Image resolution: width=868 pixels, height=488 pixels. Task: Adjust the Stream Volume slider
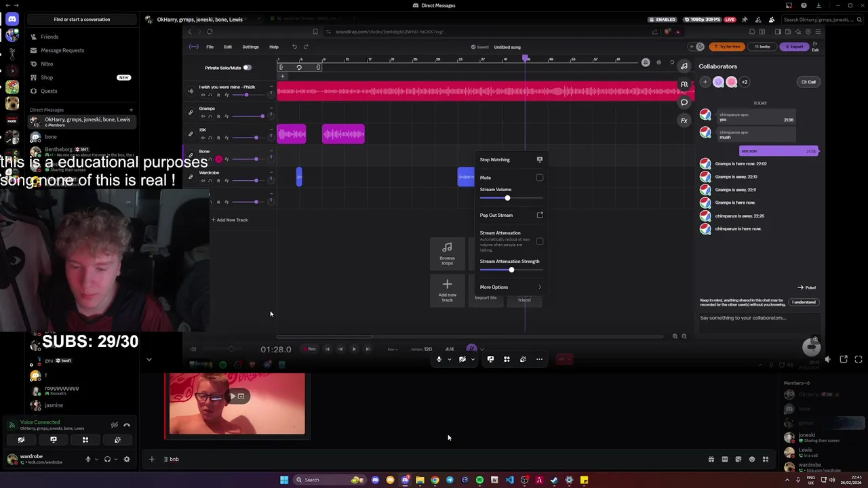pyautogui.click(x=511, y=198)
